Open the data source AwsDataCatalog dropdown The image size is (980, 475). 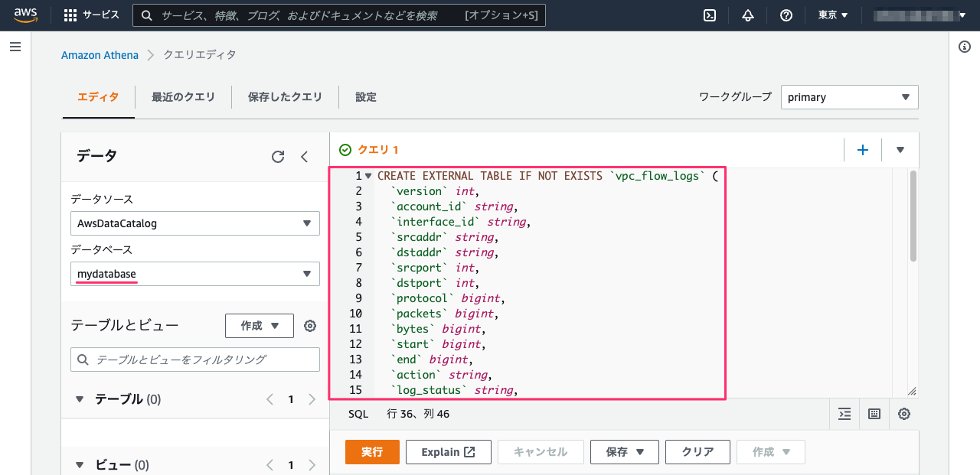tap(195, 223)
